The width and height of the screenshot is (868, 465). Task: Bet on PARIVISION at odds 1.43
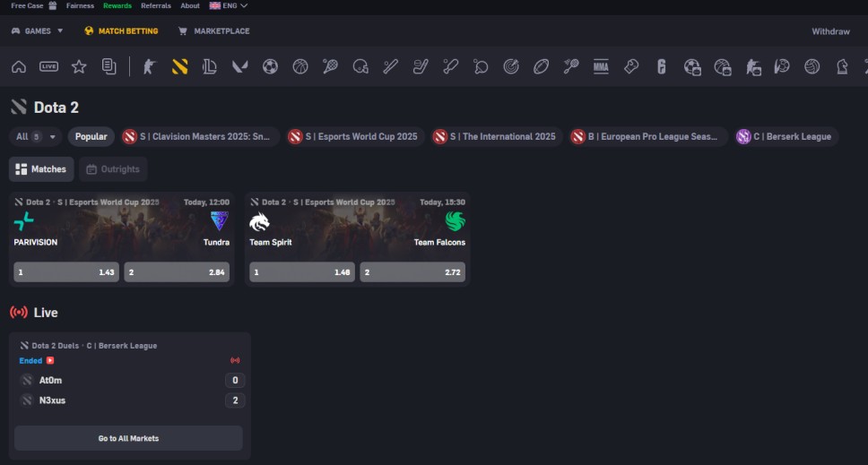66,272
